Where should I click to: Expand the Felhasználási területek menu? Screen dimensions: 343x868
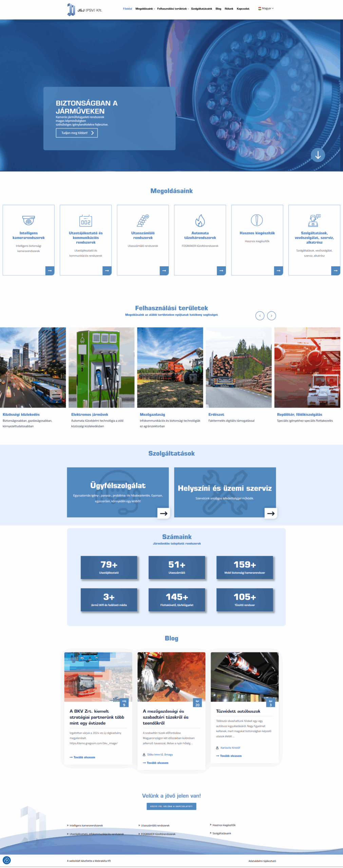click(x=173, y=9)
